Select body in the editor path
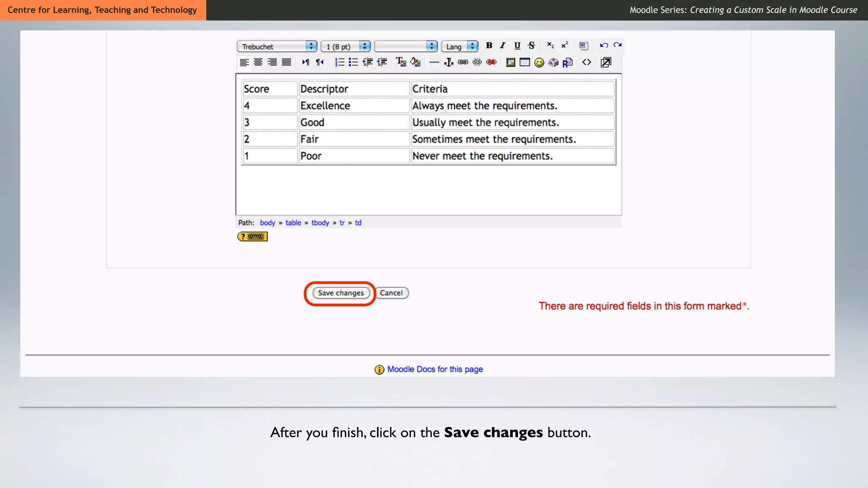The image size is (868, 488). tap(267, 223)
